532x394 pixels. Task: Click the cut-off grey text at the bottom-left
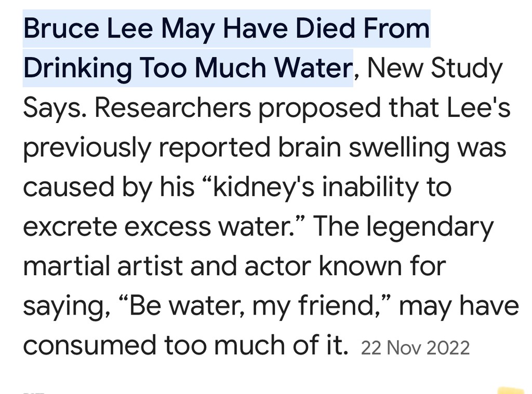(34, 392)
